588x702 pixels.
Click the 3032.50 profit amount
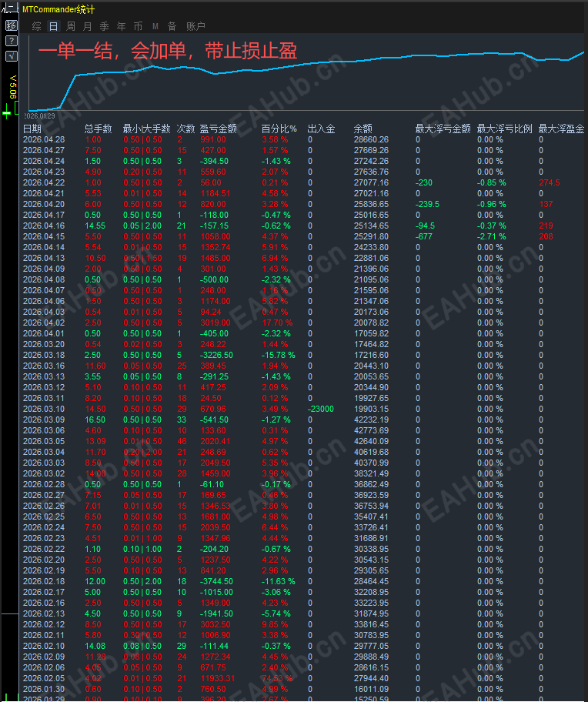pos(215,624)
